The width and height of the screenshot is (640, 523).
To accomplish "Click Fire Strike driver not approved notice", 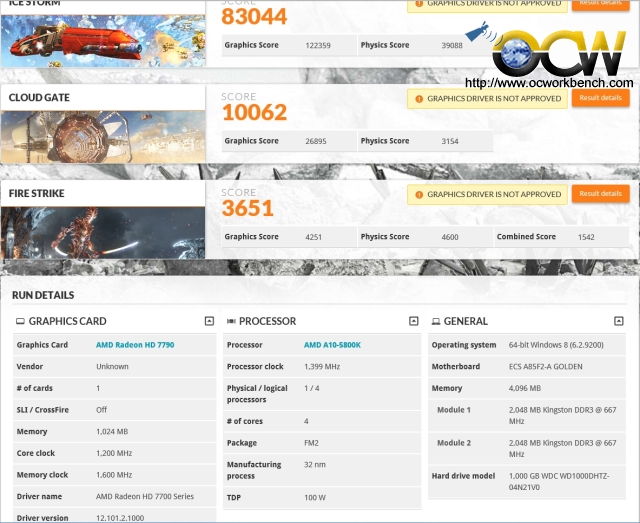I will pyautogui.click(x=487, y=195).
